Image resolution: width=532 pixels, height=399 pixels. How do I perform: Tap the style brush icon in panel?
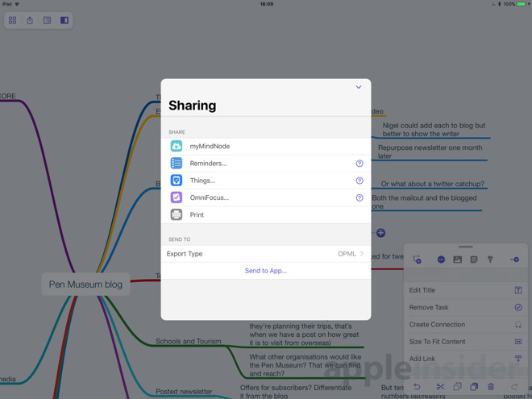tap(490, 260)
